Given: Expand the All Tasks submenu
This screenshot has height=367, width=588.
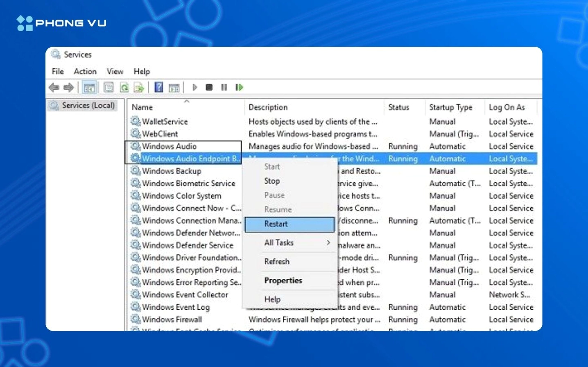Looking at the screenshot, I should pos(289,242).
